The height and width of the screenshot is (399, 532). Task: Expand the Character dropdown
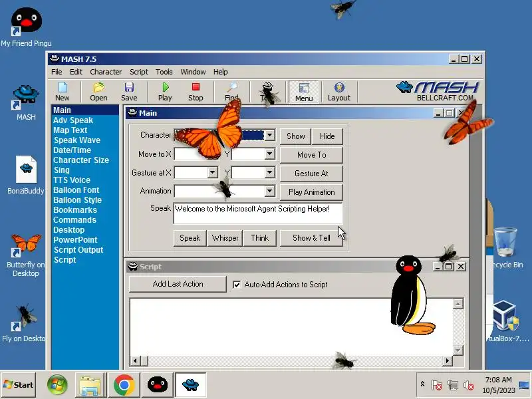coord(269,136)
